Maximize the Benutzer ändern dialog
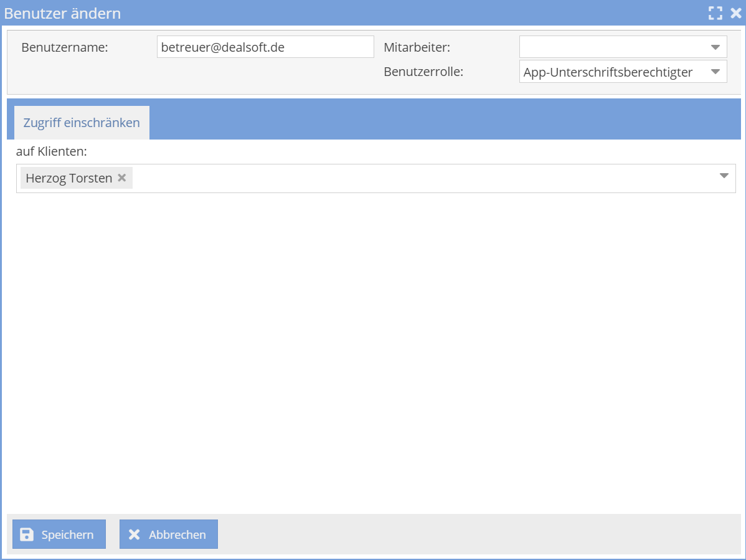 715,13
